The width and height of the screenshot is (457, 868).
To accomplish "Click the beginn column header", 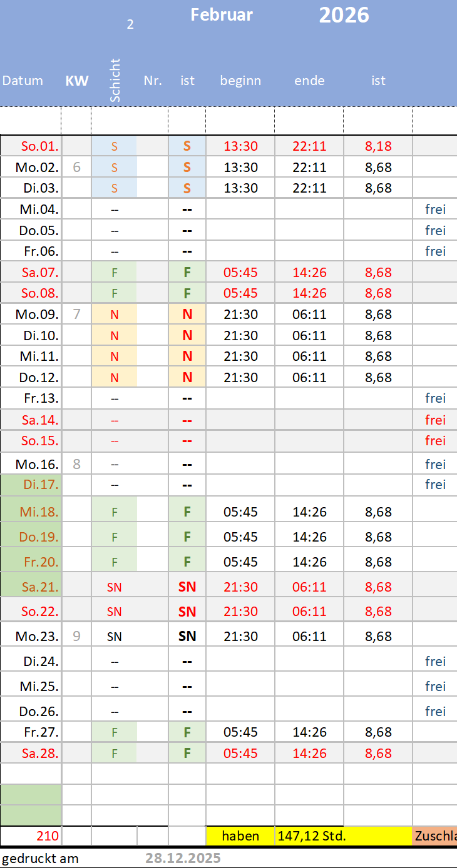I will [240, 81].
